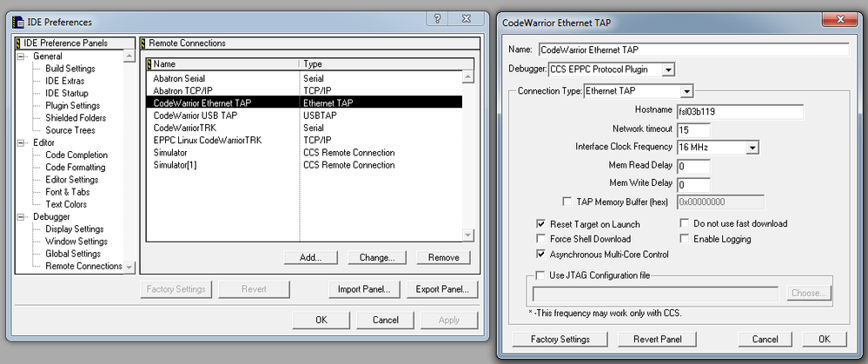Enable Use JTAG Configuration file checkbox

[540, 275]
